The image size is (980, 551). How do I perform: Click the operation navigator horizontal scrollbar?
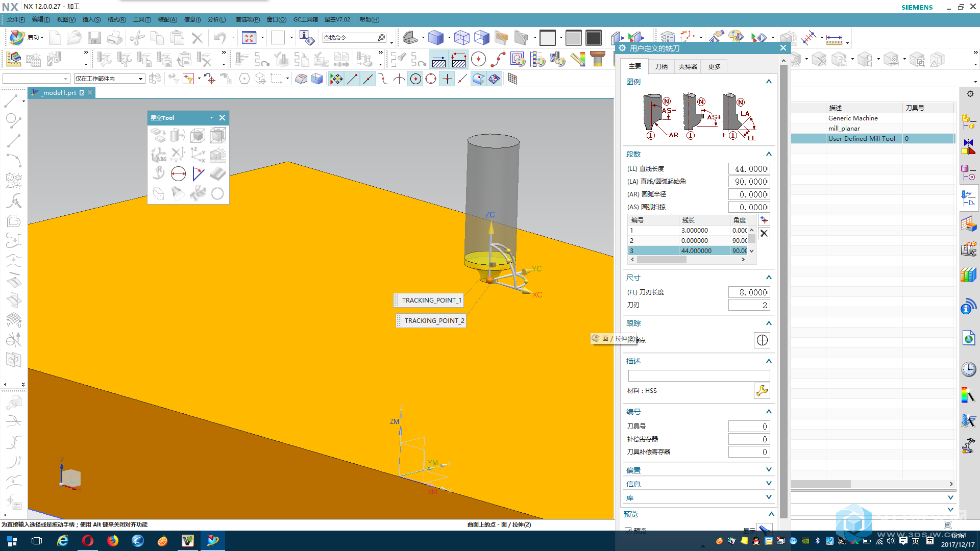pyautogui.click(x=821, y=484)
